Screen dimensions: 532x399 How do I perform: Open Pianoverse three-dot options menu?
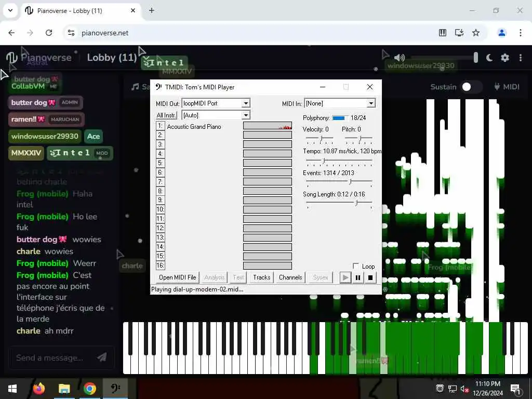pyautogui.click(x=521, y=58)
